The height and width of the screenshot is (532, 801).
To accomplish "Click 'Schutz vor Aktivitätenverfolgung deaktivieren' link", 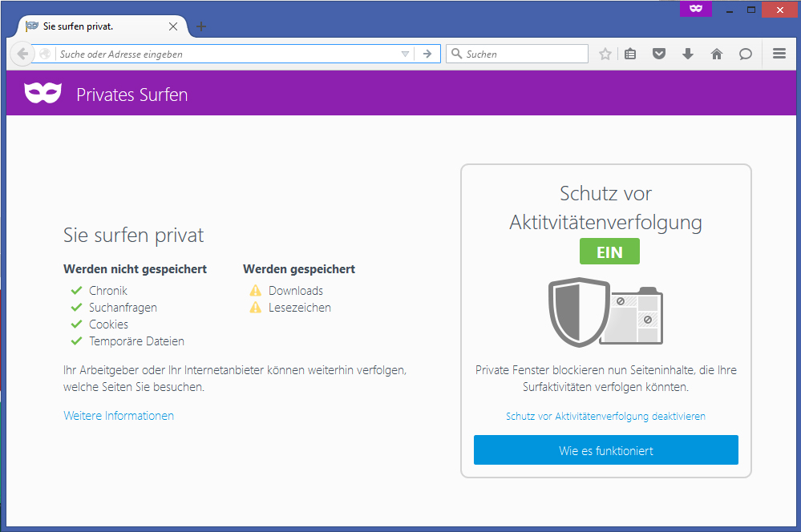I will pos(605,416).
